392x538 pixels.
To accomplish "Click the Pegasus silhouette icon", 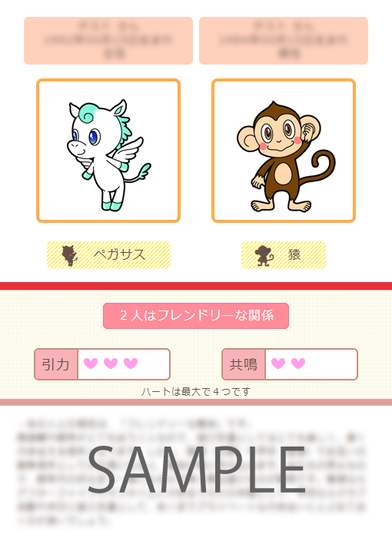I will coord(70,256).
